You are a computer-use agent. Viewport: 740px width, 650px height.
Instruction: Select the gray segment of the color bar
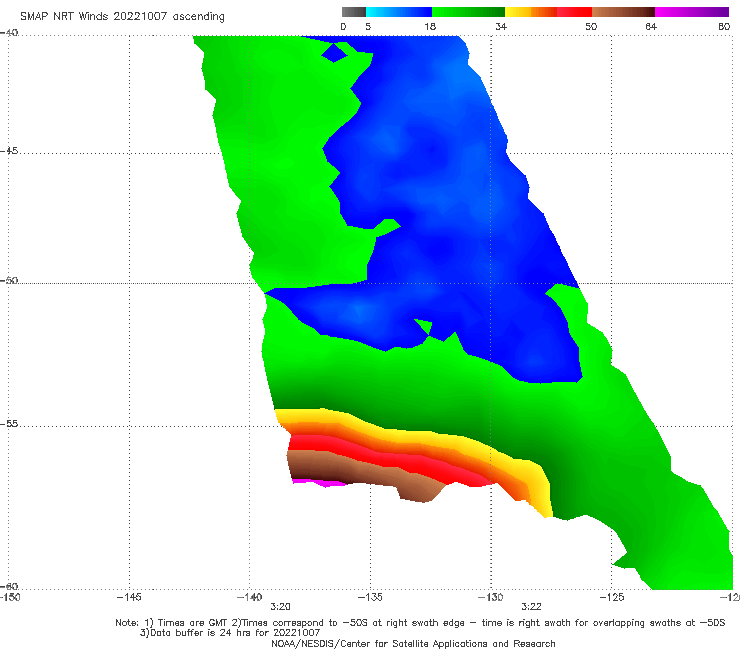pos(353,12)
